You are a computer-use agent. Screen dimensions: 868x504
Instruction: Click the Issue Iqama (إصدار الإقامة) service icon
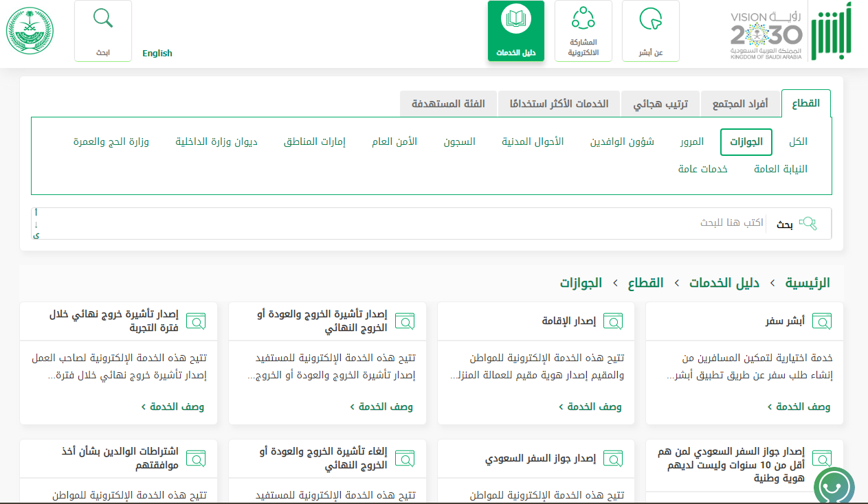tap(613, 321)
